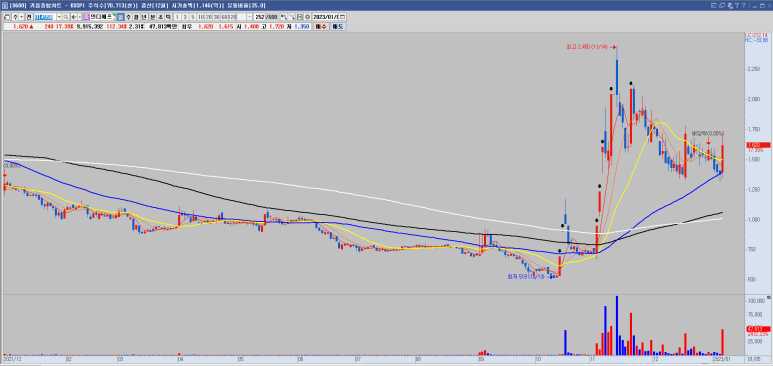The height and width of the screenshot is (366, 773).
Task: Click the tallest blue volume bar in November
Action: coord(617,326)
